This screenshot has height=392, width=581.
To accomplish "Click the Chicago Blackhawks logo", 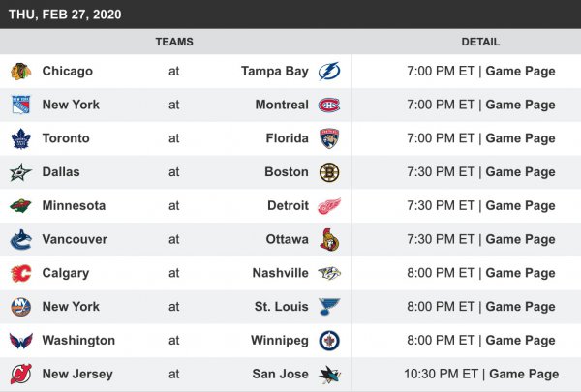I will point(20,72).
